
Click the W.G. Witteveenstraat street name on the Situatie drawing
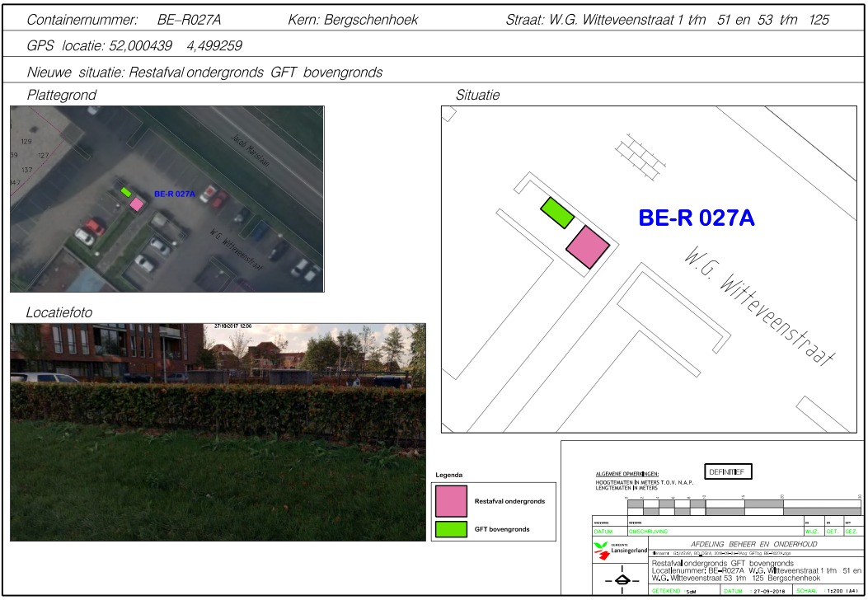758,306
